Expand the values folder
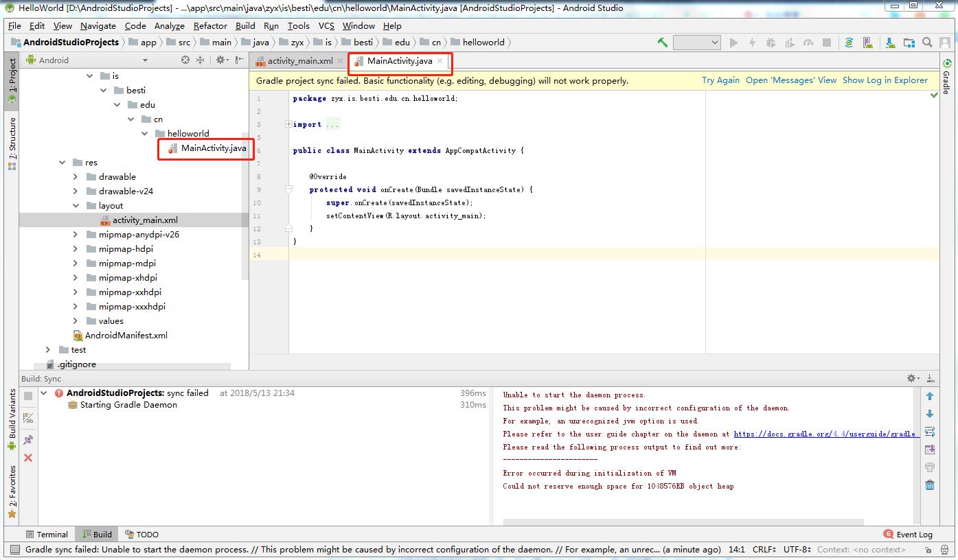The height and width of the screenshot is (560, 958). coord(76,321)
